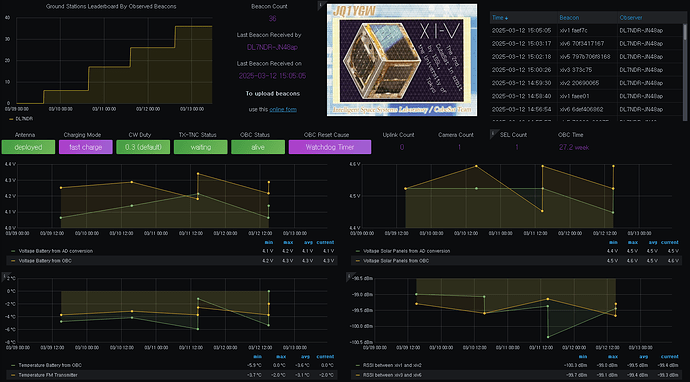Sort table by the Observer column header
Screen dimensions: 690x382
click(631, 18)
